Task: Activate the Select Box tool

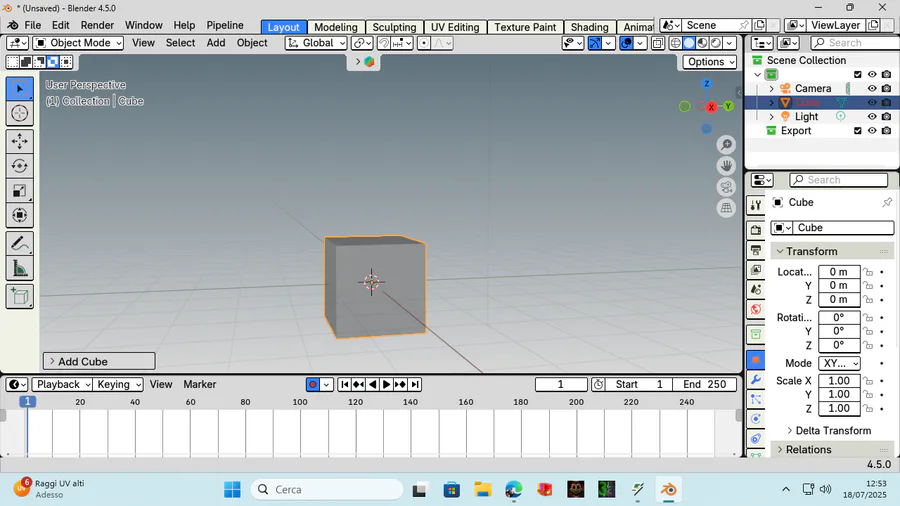Action: pos(20,88)
